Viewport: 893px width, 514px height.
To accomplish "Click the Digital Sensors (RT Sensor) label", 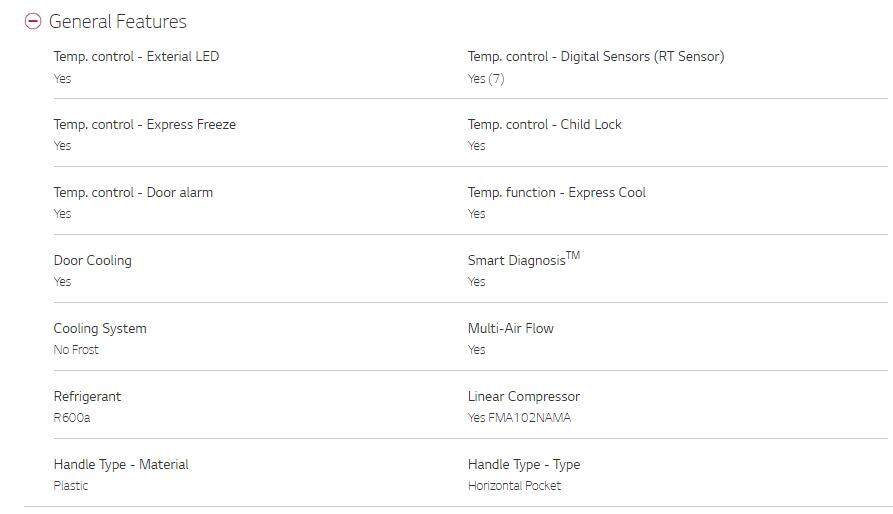I will 596,56.
